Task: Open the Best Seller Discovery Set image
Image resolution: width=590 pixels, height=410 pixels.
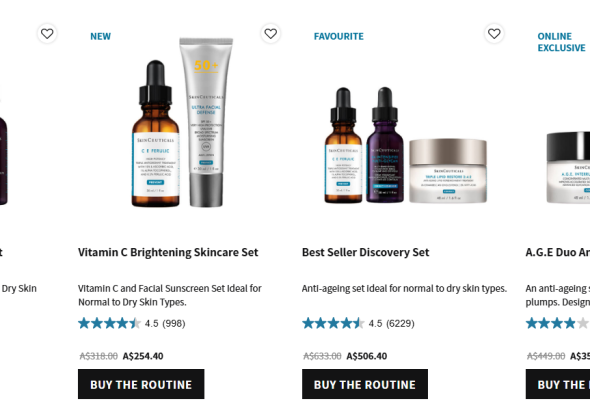Action: 406,145
